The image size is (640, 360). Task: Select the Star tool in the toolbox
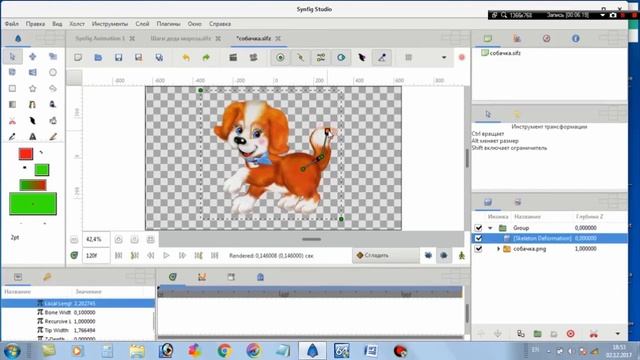pos(33,88)
